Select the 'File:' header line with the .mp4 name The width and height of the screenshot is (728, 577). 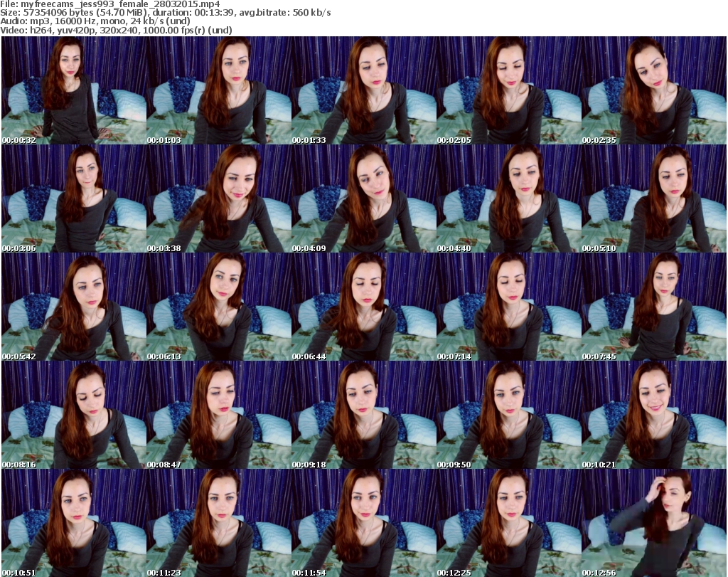110,4
